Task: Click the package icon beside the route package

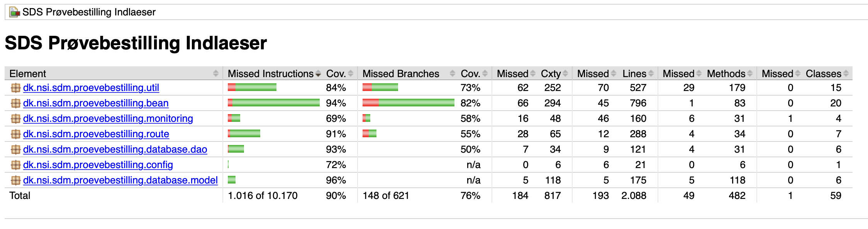Action: point(15,134)
